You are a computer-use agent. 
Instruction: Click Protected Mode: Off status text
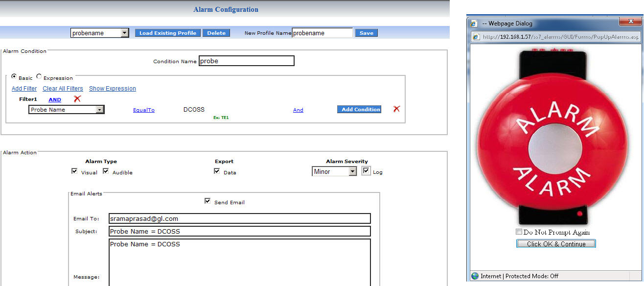click(532, 276)
